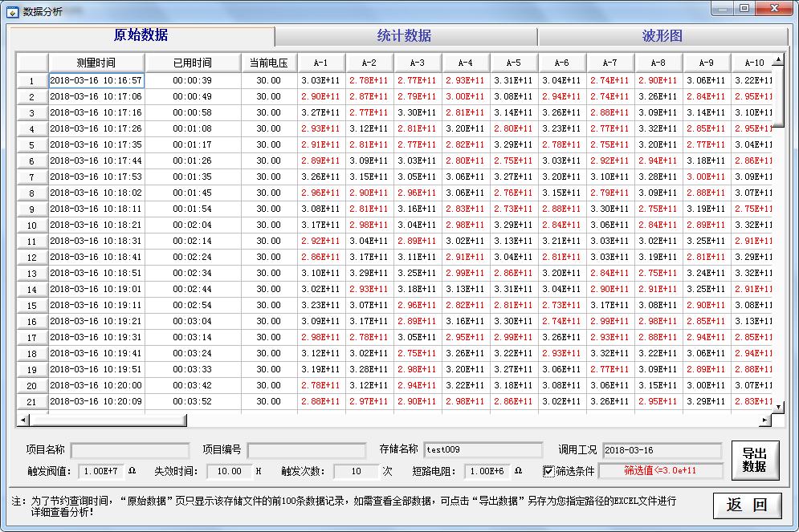Click the 筛选值<=3.0e+11 filter field
This screenshot has height=532, width=799.
660,471
